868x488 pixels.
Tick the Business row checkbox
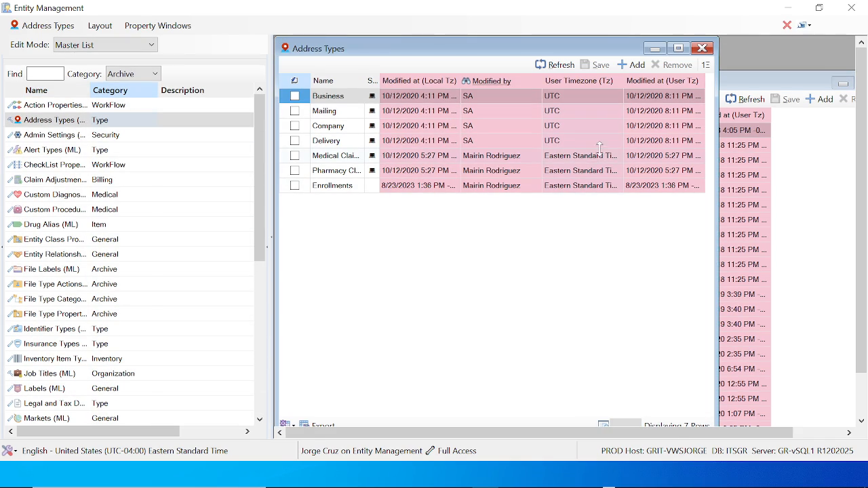[295, 96]
